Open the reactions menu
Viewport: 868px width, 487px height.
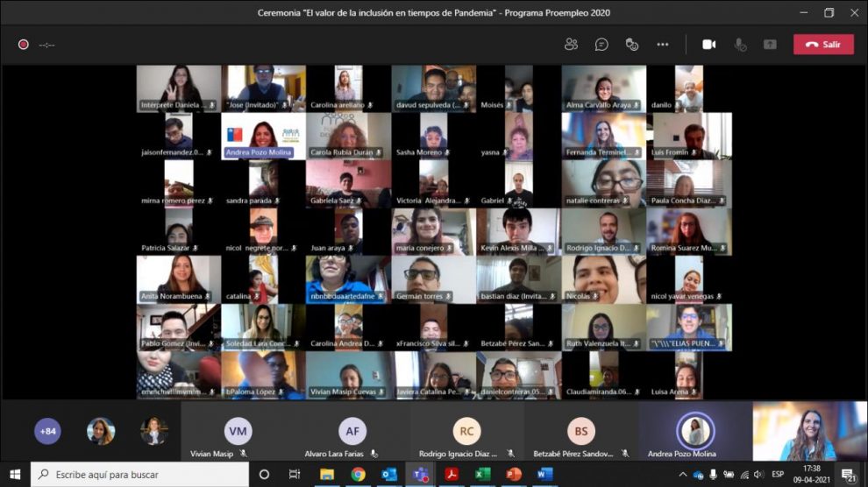[632, 45]
